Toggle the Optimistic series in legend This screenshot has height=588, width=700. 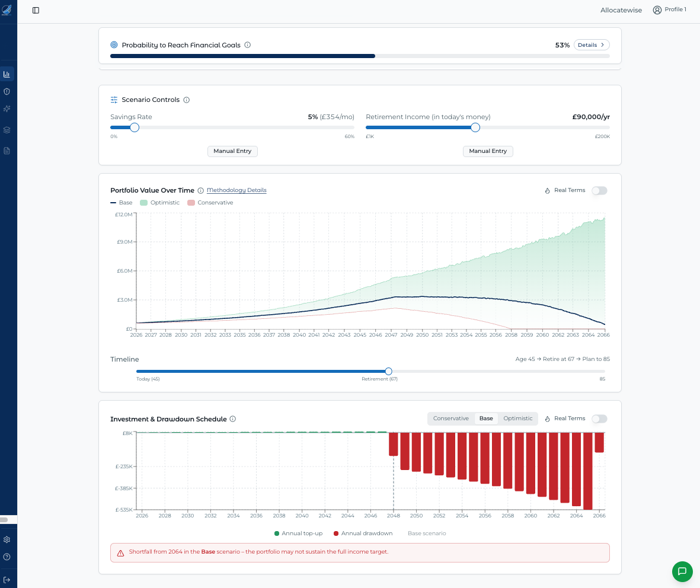160,203
